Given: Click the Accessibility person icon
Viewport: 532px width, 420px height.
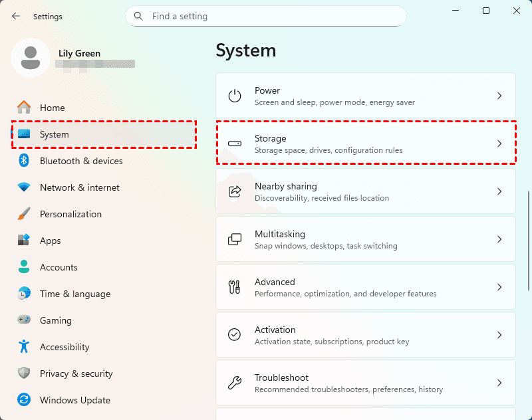Looking at the screenshot, I should (24, 347).
